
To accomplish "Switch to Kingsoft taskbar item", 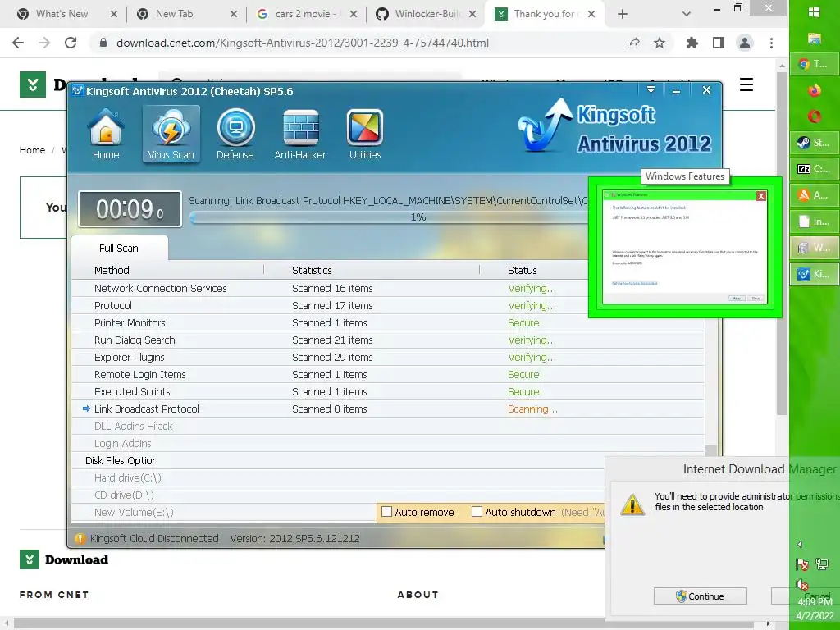I will coord(815,274).
